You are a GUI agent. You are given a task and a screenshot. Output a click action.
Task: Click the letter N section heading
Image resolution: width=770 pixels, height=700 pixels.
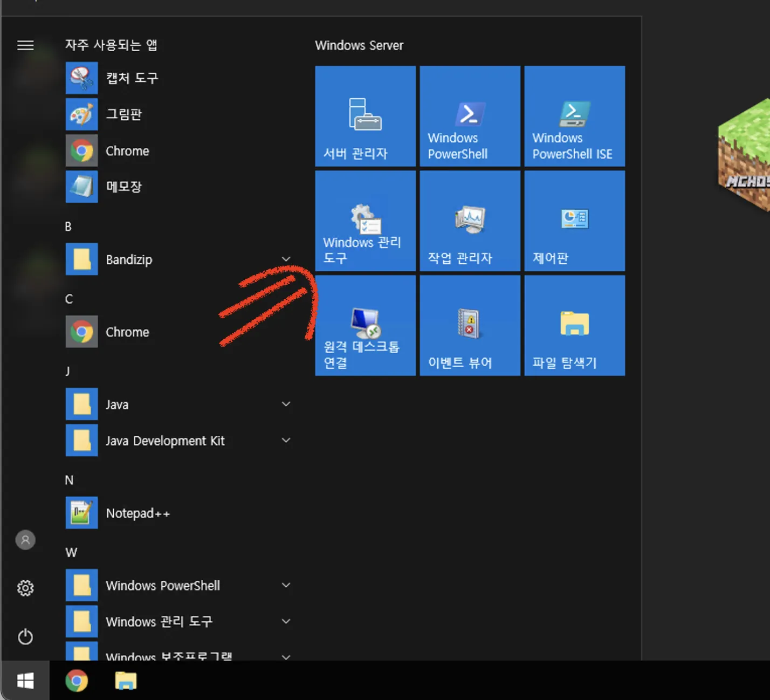coord(69,480)
